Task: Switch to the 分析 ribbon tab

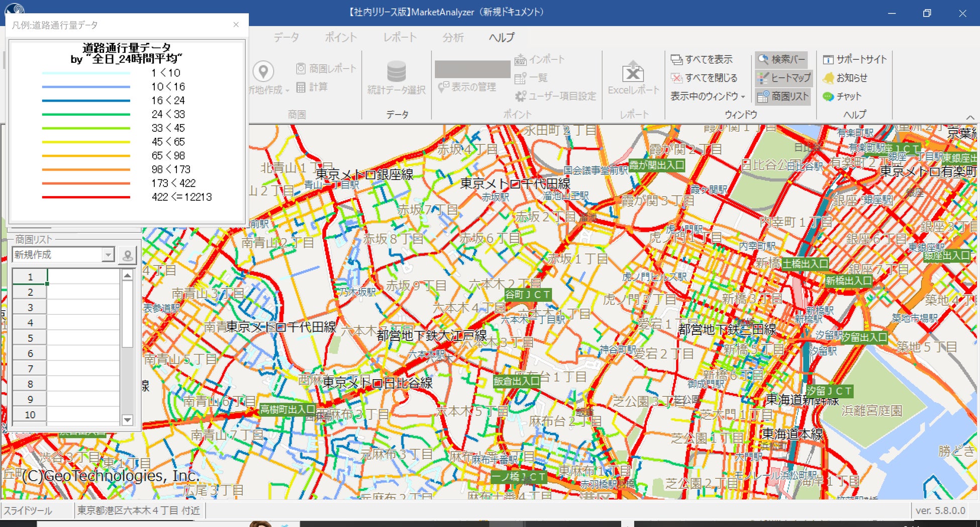Action: coord(453,37)
